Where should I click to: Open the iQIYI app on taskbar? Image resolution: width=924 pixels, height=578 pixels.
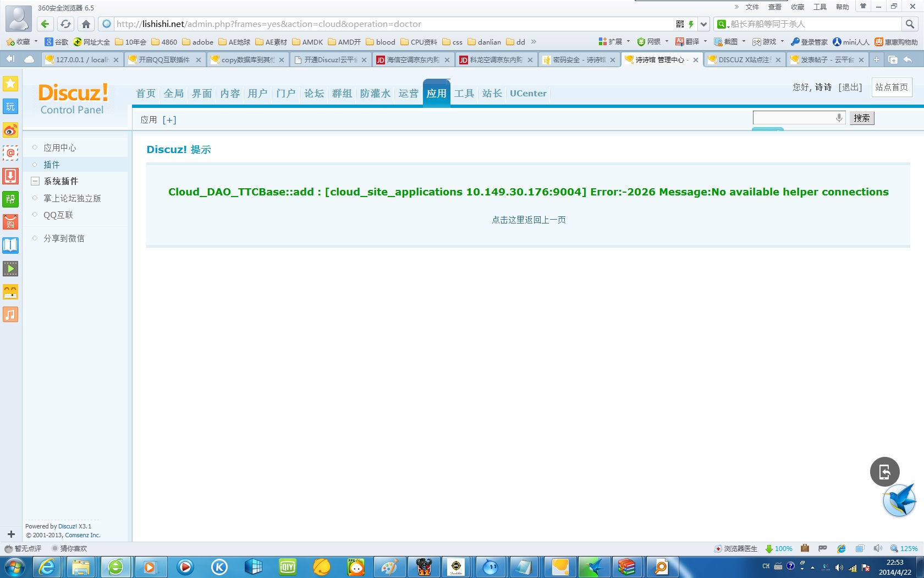tap(288, 566)
